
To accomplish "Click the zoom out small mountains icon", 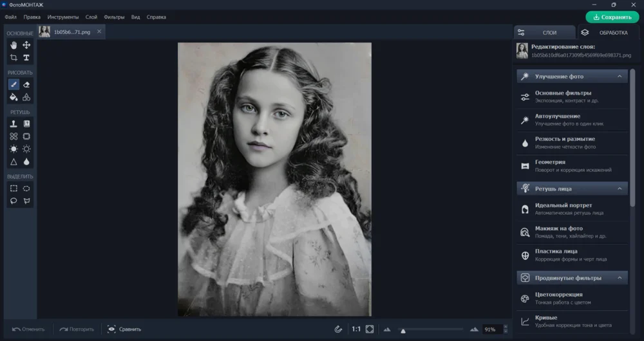I will (x=387, y=329).
